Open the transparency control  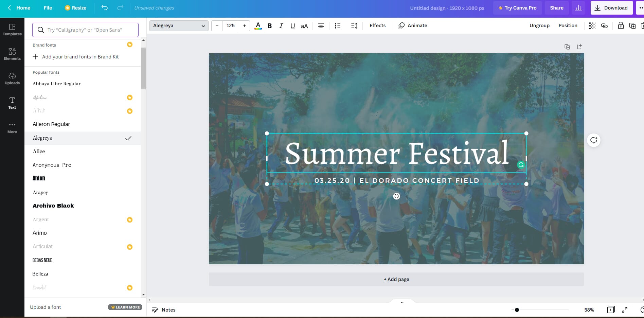pyautogui.click(x=592, y=26)
